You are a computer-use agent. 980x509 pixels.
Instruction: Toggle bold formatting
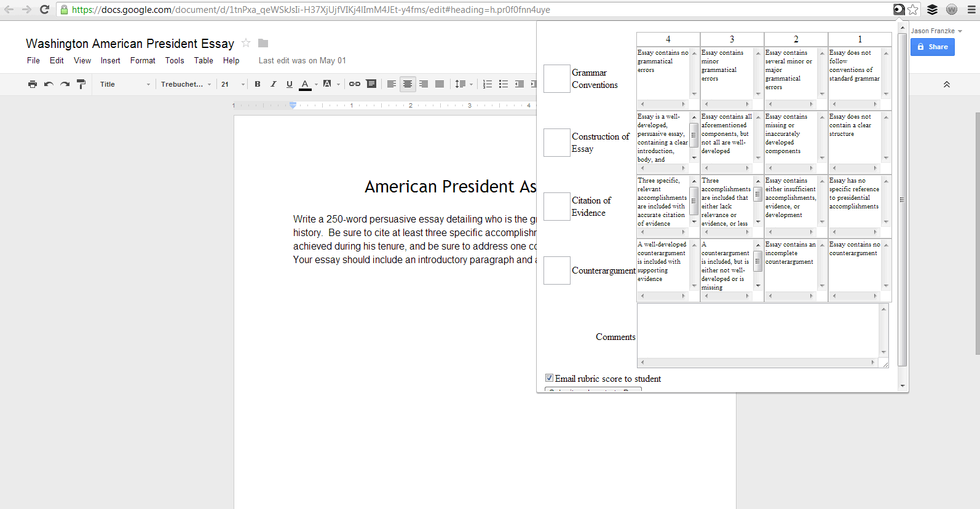pyautogui.click(x=258, y=84)
